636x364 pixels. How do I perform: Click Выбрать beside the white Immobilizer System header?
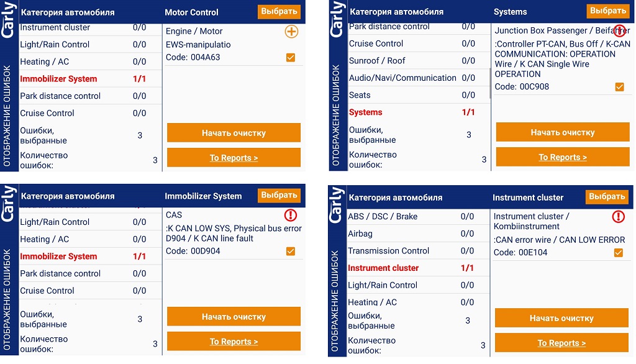coord(279,195)
